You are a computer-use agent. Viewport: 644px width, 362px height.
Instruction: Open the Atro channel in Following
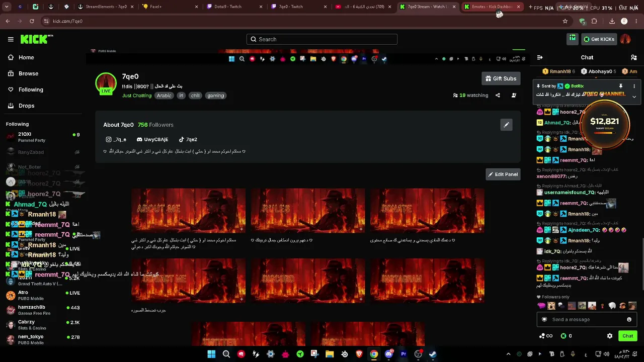43,295
